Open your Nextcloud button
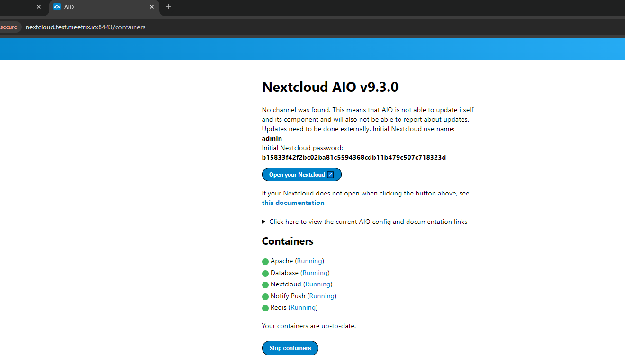This screenshot has height=364, width=625. [301, 175]
